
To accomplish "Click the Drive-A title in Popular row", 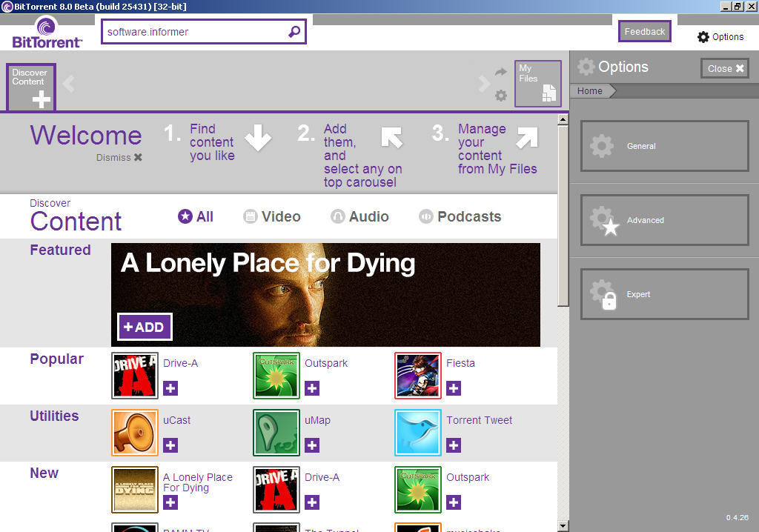I will [181, 363].
